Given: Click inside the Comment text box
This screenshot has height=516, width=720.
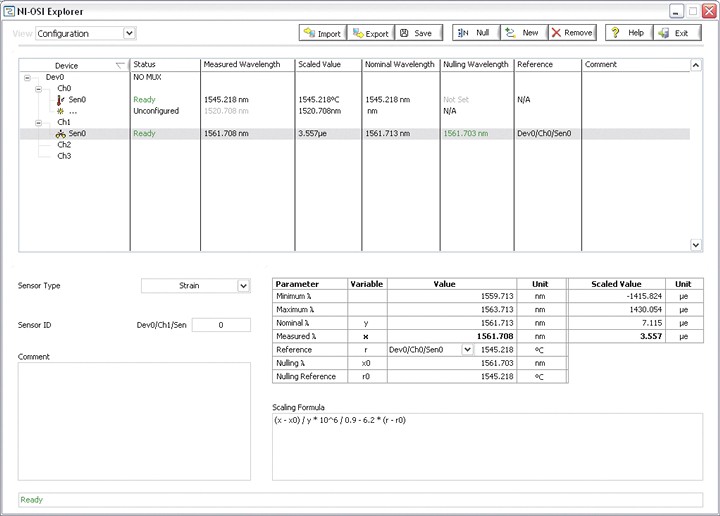Looking at the screenshot, I should [133, 420].
